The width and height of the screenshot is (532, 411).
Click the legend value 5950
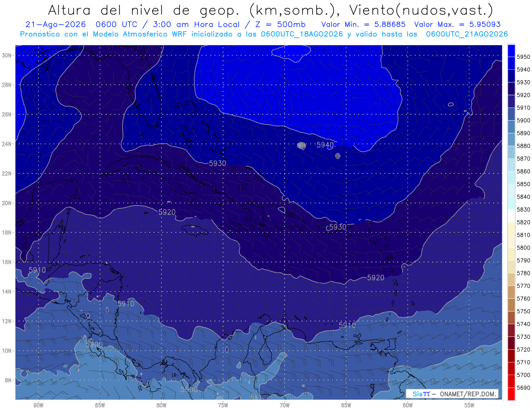coord(524,57)
